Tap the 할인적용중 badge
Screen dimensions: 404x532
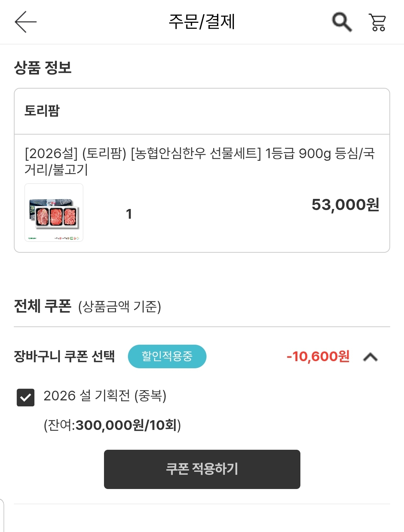167,356
